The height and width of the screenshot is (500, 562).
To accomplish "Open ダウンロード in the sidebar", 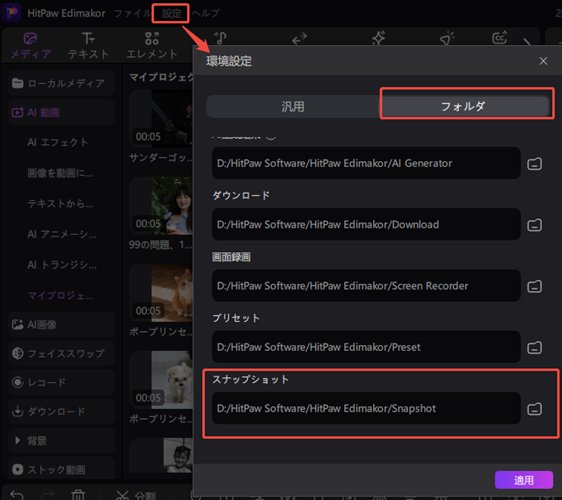I will point(61,411).
